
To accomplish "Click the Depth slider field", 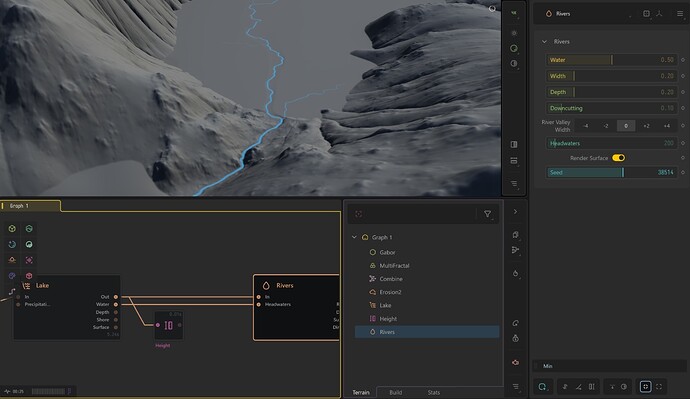I will [612, 92].
